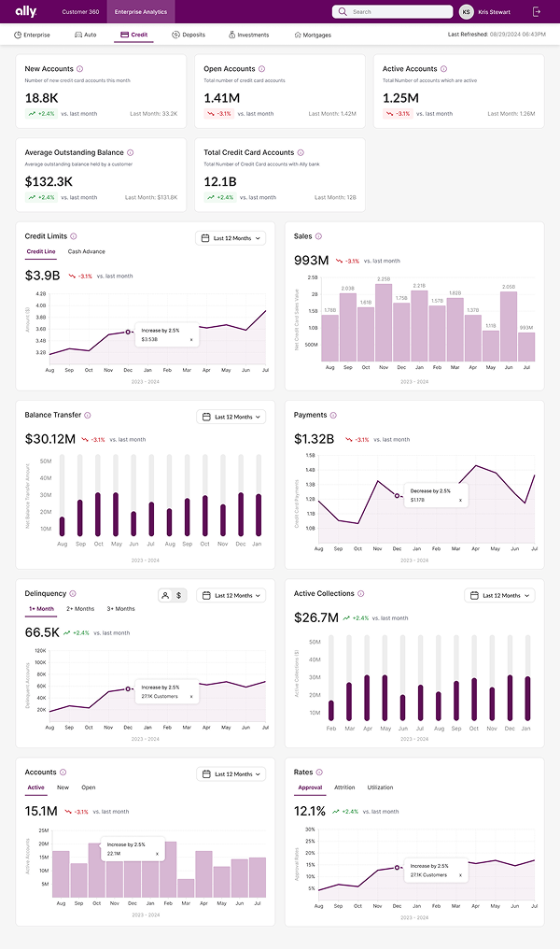This screenshot has height=950, width=560.
Task: Click info icon next to Sales
Action: click(318, 236)
